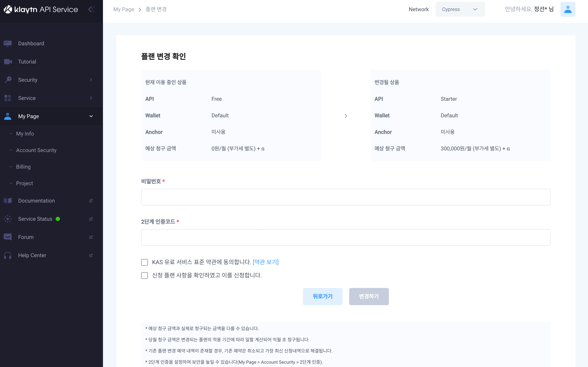
Task: Click the Dashboard monitor icon
Action: 8,43
